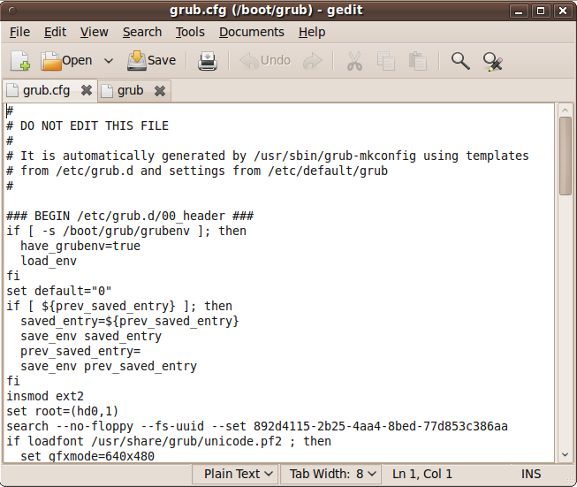Open Find and Replace icon
The image size is (577, 487).
coord(493,61)
